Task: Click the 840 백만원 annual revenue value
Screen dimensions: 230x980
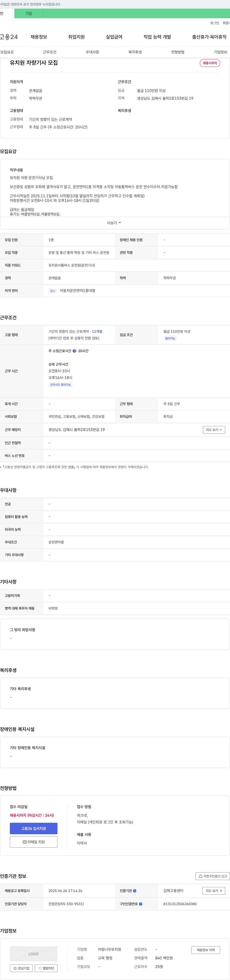Action: [x=164, y=958]
